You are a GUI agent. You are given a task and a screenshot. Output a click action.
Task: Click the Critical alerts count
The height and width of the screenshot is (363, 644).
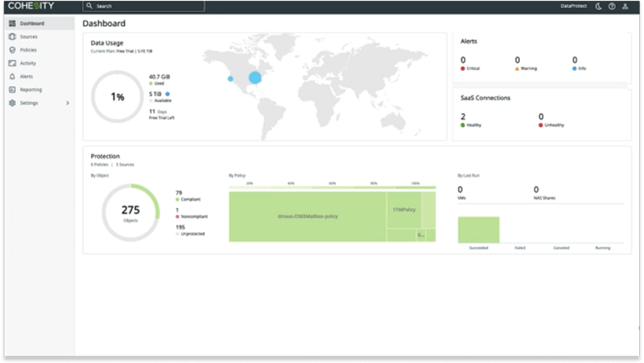pyautogui.click(x=463, y=60)
